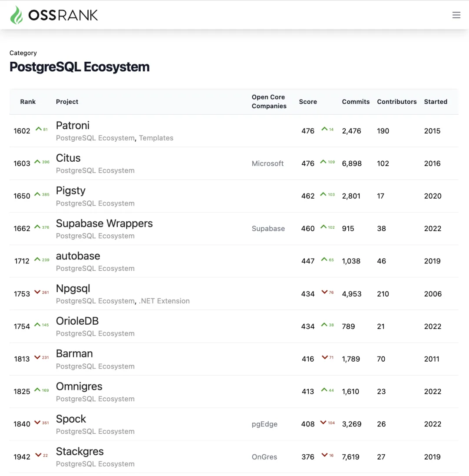Open the Supabase Wrappers project
Screen dimensions: 469x476
coord(104,223)
